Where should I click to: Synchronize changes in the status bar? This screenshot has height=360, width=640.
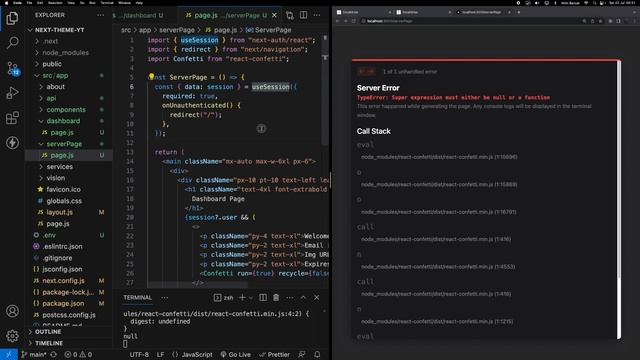pyautogui.click(x=53, y=354)
